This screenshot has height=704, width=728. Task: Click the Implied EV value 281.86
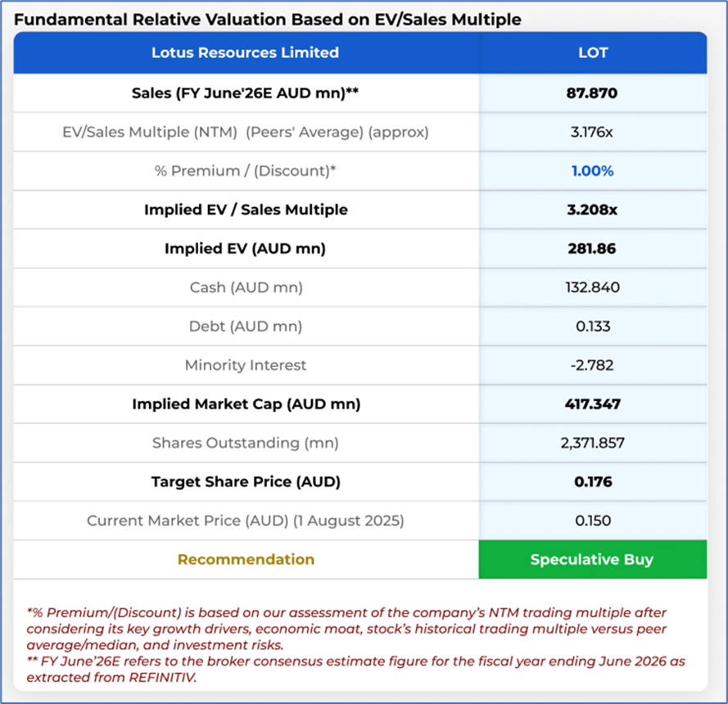592,249
